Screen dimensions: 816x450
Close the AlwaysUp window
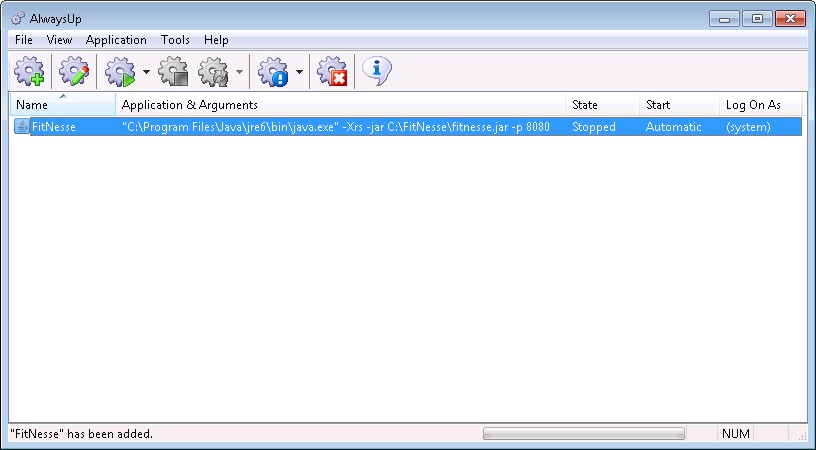click(790, 19)
